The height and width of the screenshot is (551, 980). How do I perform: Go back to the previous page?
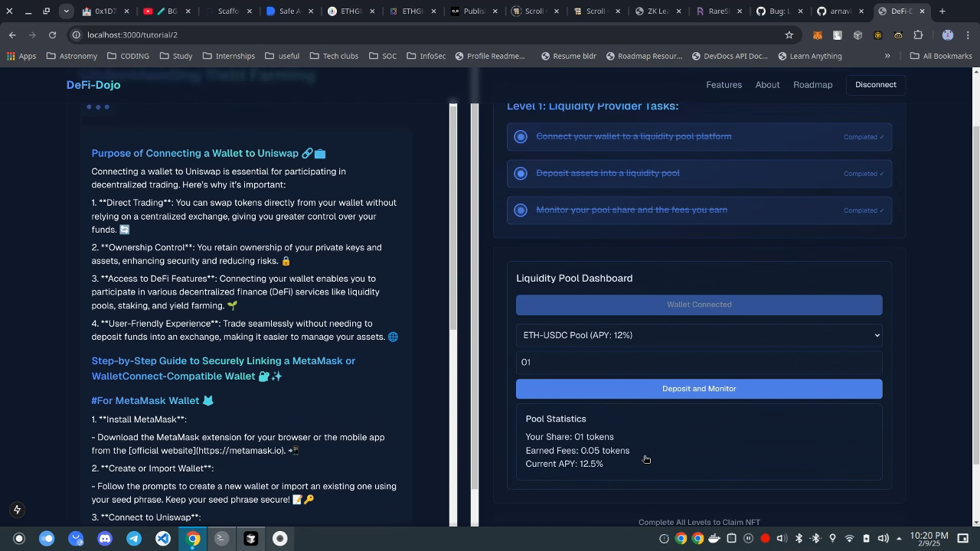12,35
